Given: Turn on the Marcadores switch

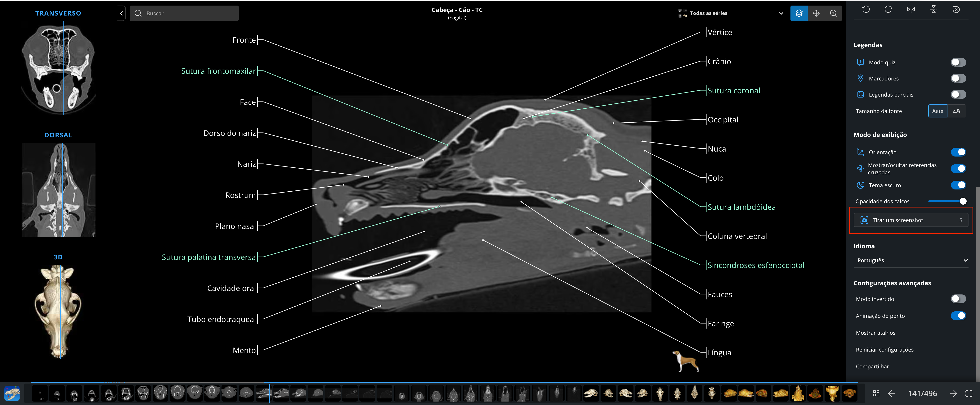Looking at the screenshot, I should coord(958,78).
